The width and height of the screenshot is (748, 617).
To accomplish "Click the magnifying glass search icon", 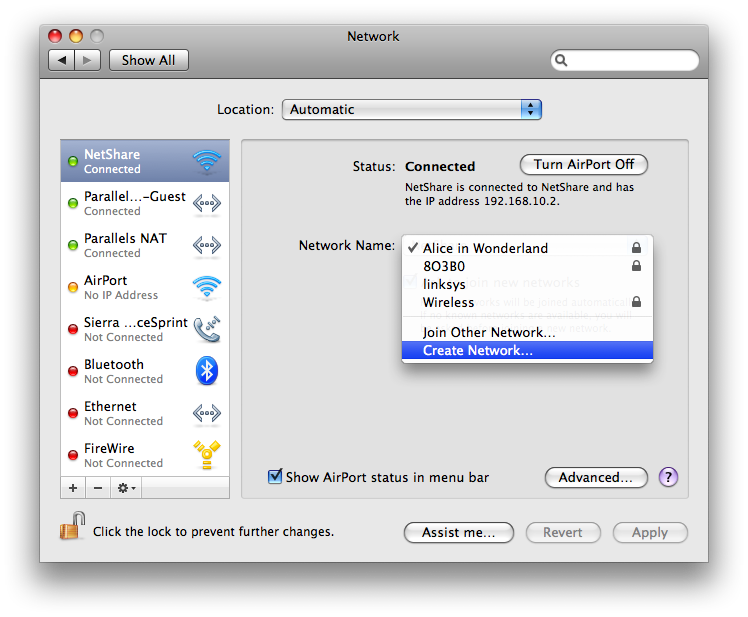I will coord(561,60).
